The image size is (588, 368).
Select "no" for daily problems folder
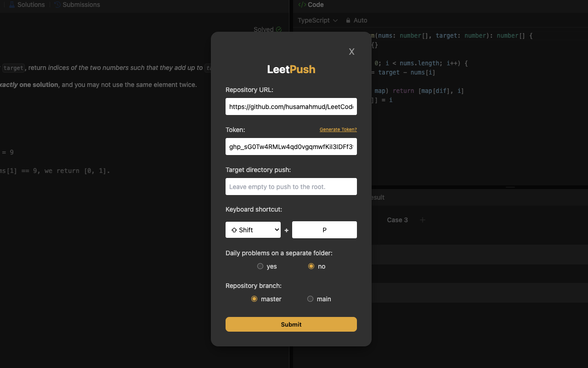[311, 266]
